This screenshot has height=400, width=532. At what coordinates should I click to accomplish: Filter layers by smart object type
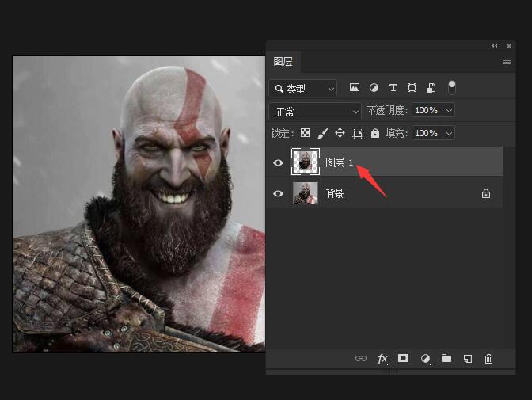click(x=431, y=88)
